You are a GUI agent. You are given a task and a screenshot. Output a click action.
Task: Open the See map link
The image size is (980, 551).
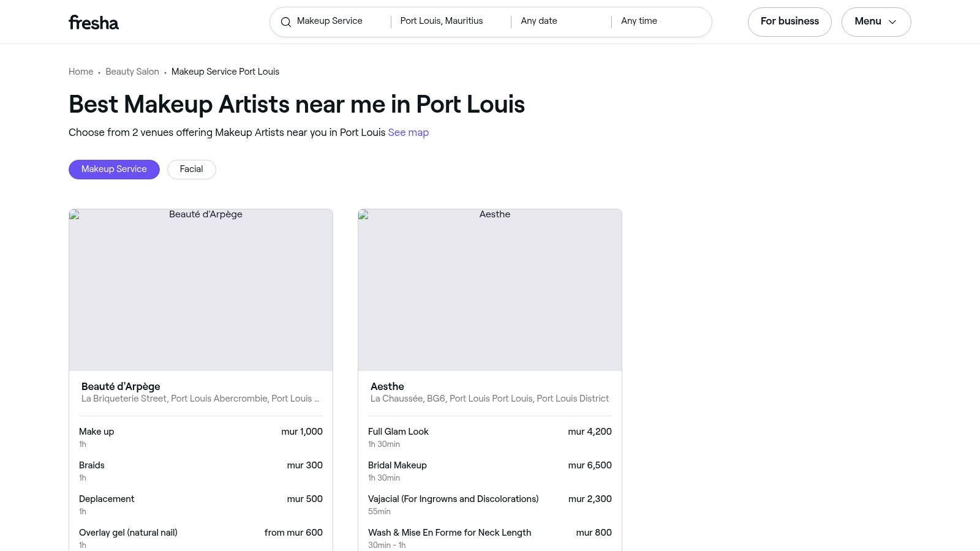point(408,132)
